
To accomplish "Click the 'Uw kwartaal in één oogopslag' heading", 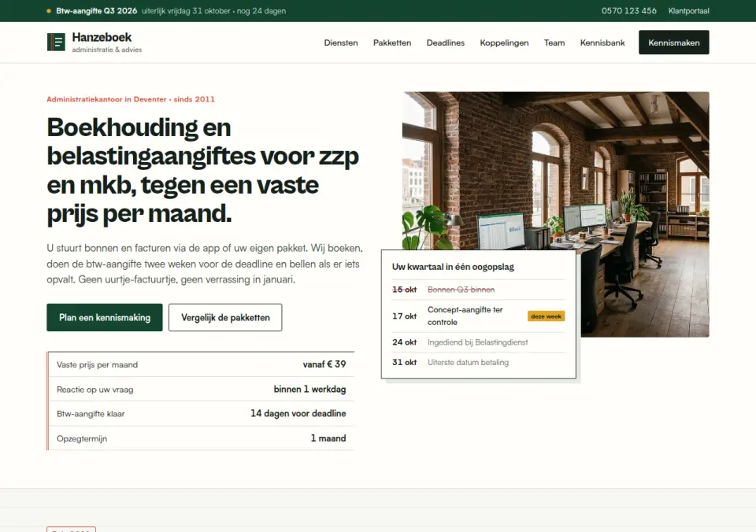I will pyautogui.click(x=453, y=267).
